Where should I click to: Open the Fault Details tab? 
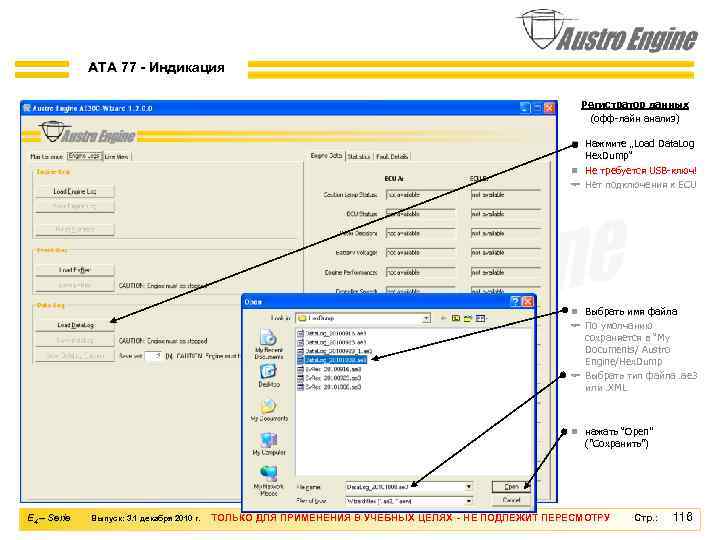(x=392, y=157)
